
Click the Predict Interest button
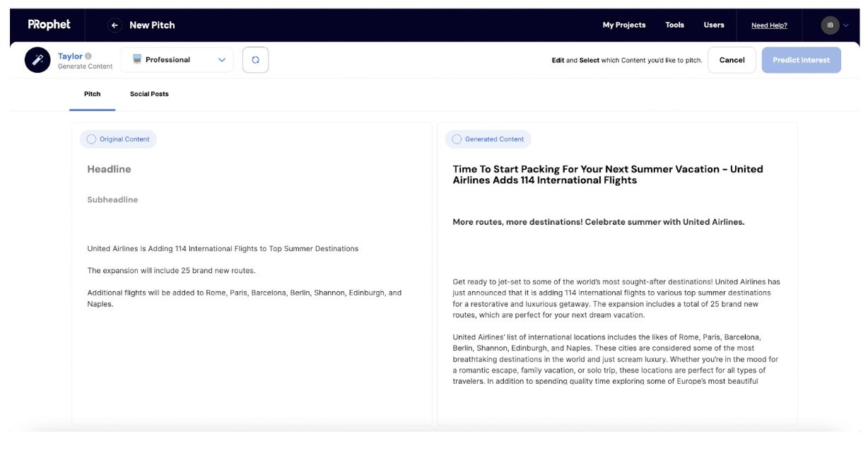click(x=802, y=60)
